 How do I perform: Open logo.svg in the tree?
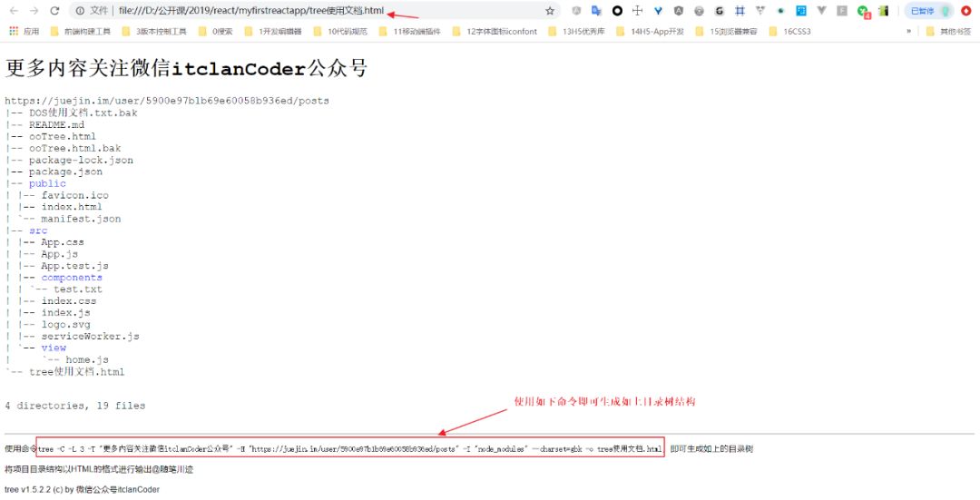pyautogui.click(x=65, y=325)
